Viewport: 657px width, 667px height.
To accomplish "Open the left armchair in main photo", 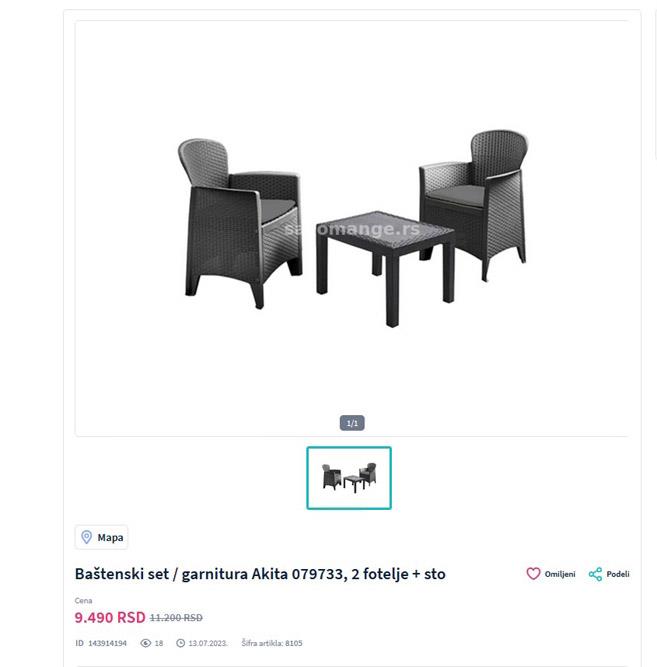I will 240,223.
